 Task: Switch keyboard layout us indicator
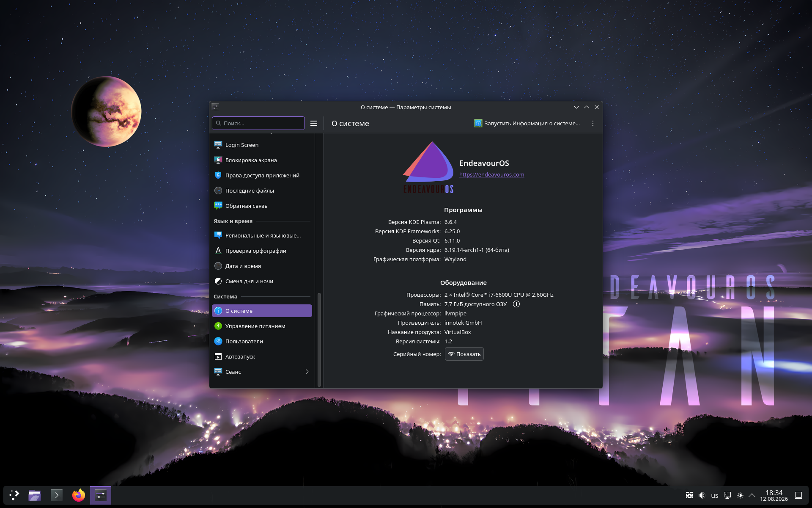[715, 495]
